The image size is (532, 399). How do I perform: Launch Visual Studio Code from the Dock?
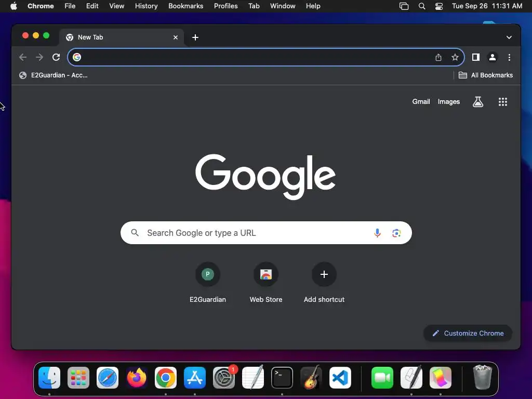pyautogui.click(x=340, y=378)
